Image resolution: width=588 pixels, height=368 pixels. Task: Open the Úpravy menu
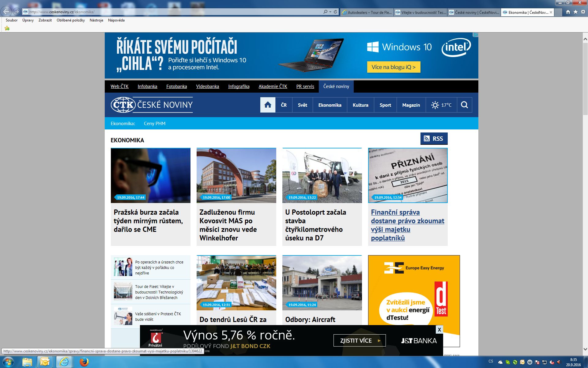pos(28,20)
